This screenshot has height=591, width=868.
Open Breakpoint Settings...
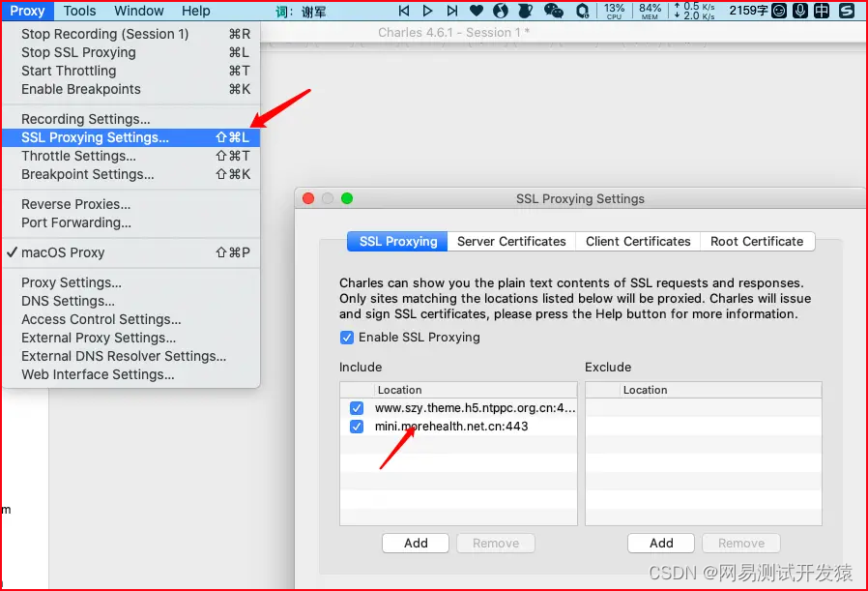point(130,174)
